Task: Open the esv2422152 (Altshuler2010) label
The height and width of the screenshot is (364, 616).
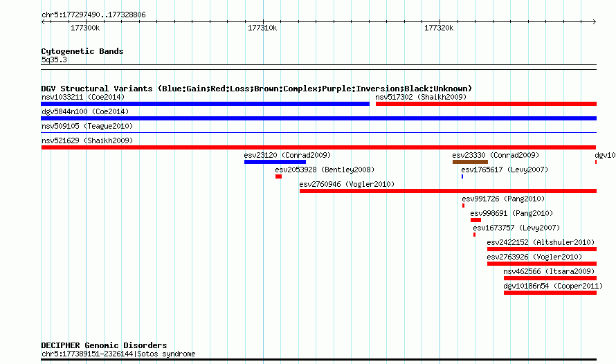Action: [541, 242]
